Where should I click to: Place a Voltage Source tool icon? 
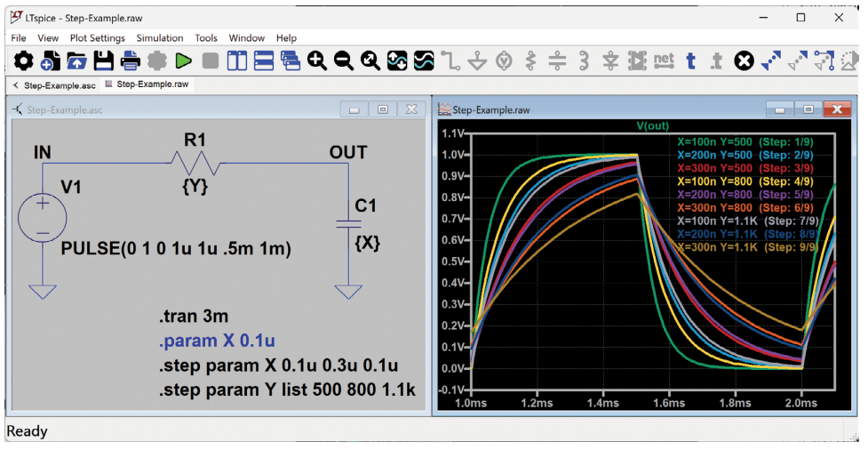tap(503, 60)
